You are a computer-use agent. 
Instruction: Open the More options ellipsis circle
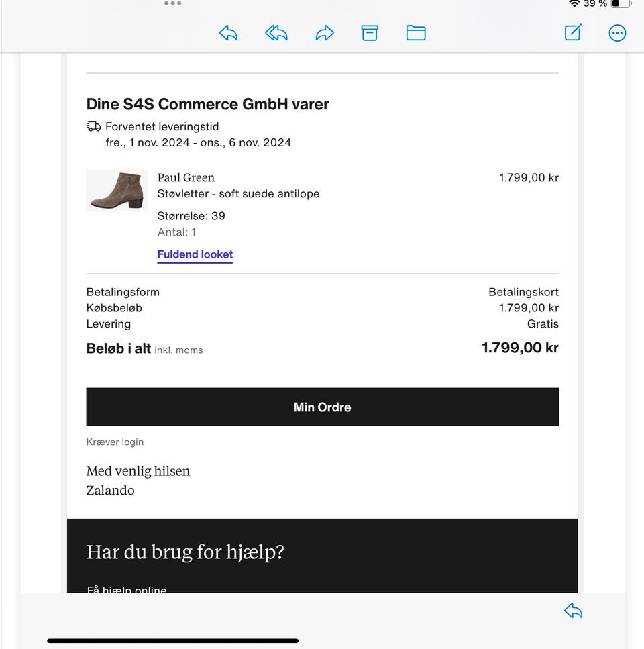pos(617,33)
